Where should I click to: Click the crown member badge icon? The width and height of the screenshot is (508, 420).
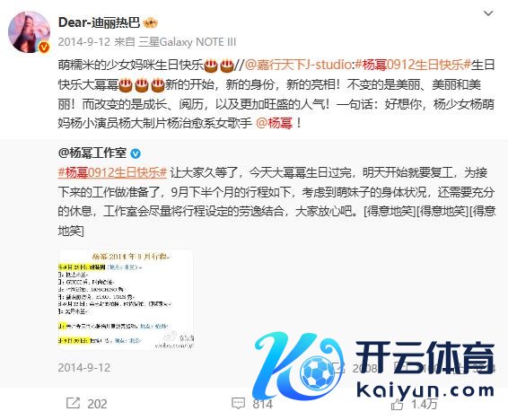click(150, 22)
